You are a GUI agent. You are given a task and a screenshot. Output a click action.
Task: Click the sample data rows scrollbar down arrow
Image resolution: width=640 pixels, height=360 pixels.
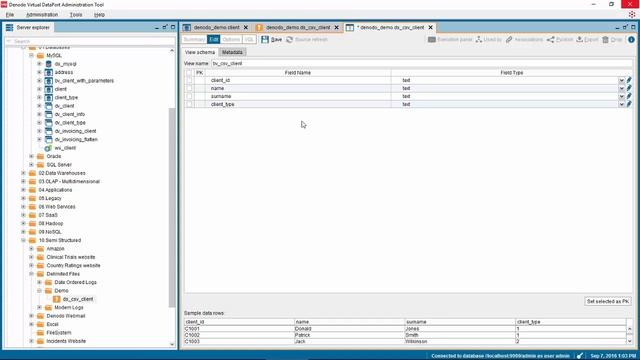(x=629, y=341)
